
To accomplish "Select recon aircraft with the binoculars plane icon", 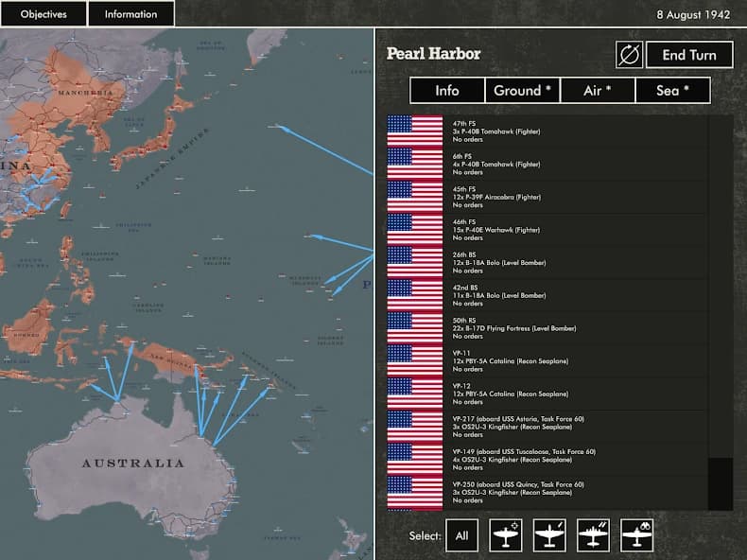I will tap(636, 535).
